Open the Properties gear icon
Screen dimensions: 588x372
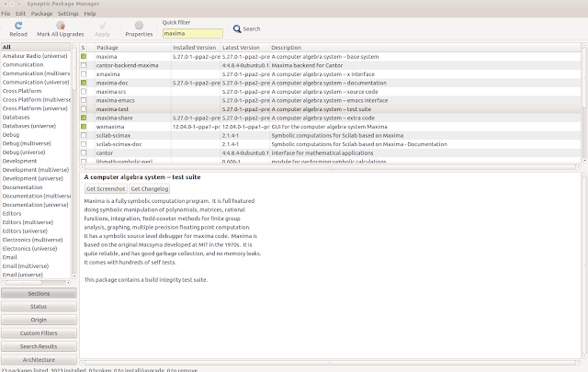[x=139, y=26]
